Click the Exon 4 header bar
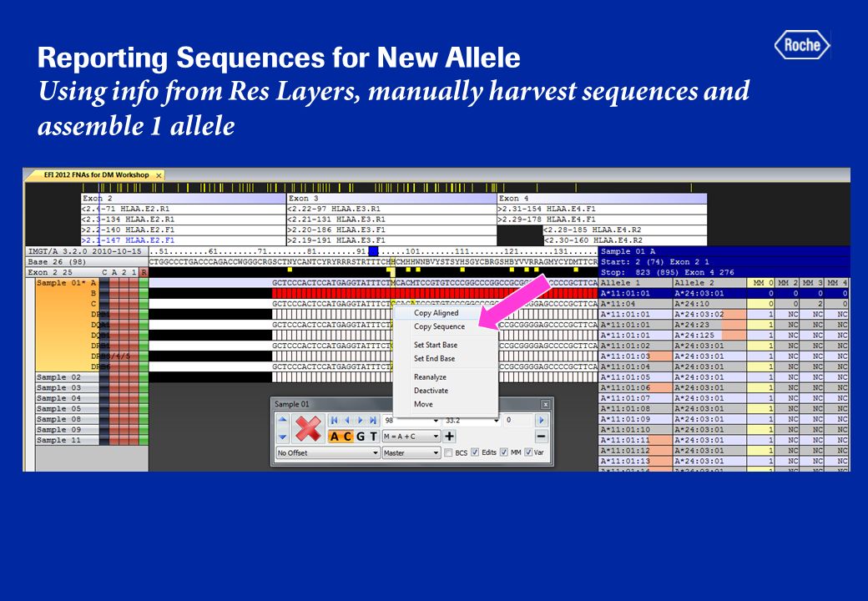Screen dimensions: 868x601 (603, 198)
